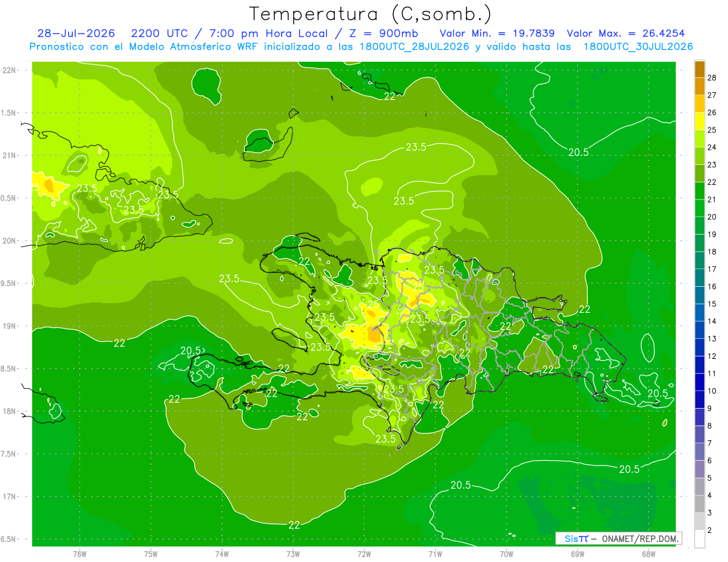Screen dimensions: 728x562
Task: Select the teal swatch between 15 and 16
Action: pyautogui.click(x=699, y=295)
